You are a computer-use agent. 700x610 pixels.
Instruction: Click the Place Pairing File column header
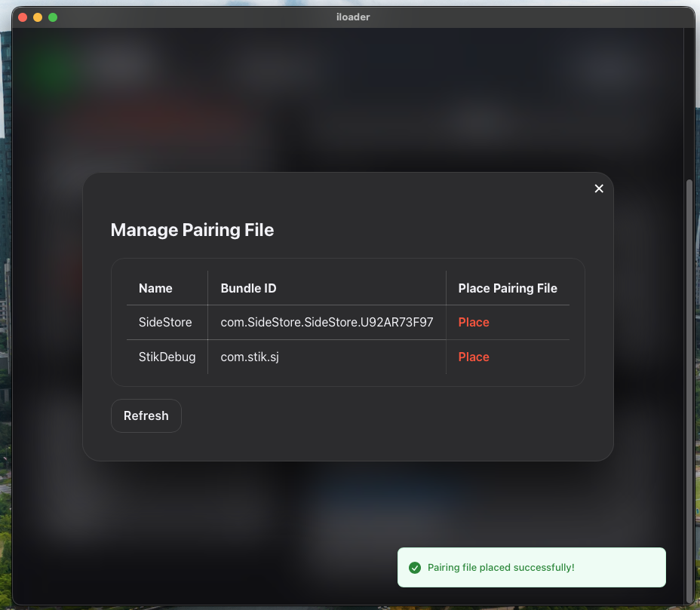point(508,288)
